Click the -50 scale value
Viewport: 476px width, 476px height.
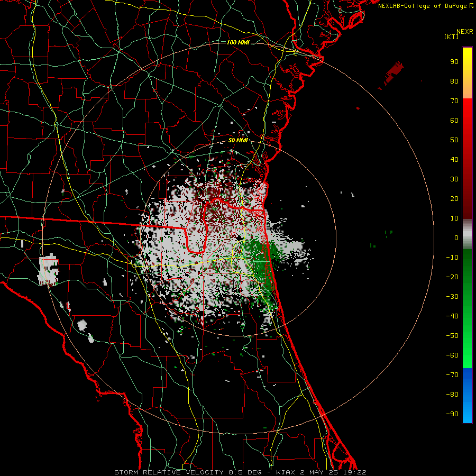pyautogui.click(x=452, y=336)
